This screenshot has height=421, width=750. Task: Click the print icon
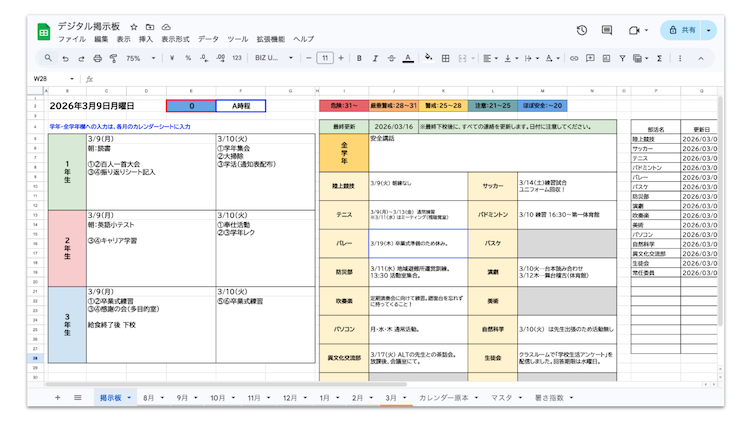(x=96, y=58)
